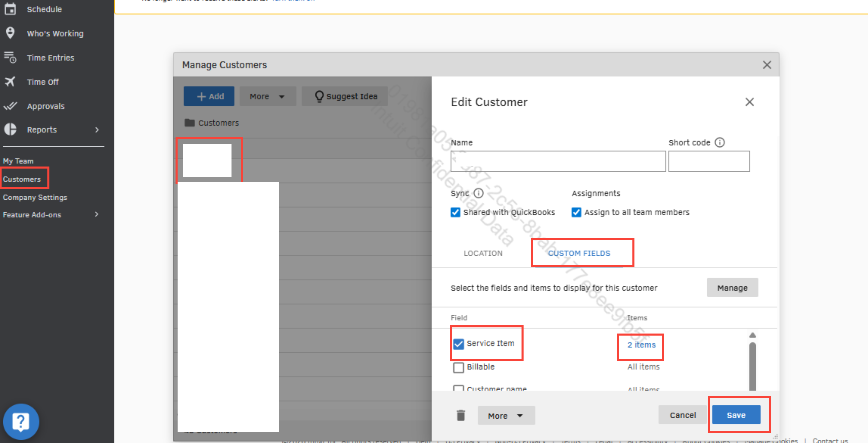
Task: Open the 2 items link for Service Item
Action: [641, 344]
